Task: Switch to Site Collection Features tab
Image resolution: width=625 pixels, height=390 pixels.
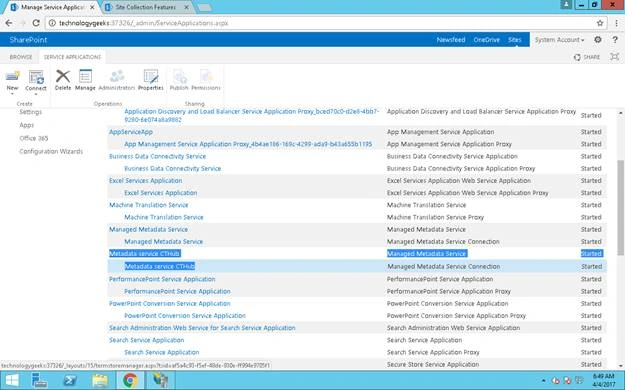Action: (146, 7)
